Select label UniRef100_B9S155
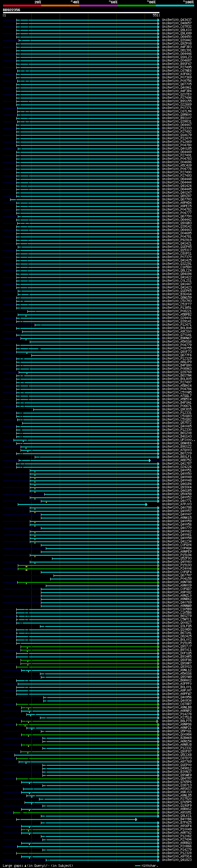Viewport: 197px width, 868px height. (176, 101)
